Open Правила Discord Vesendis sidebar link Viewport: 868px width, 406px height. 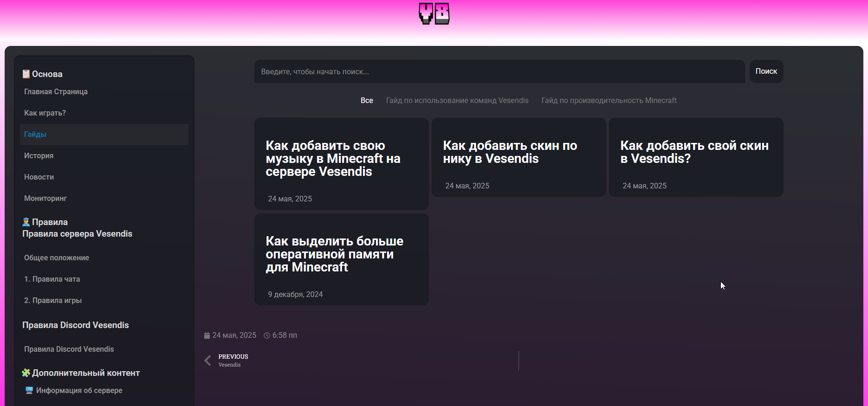point(69,349)
